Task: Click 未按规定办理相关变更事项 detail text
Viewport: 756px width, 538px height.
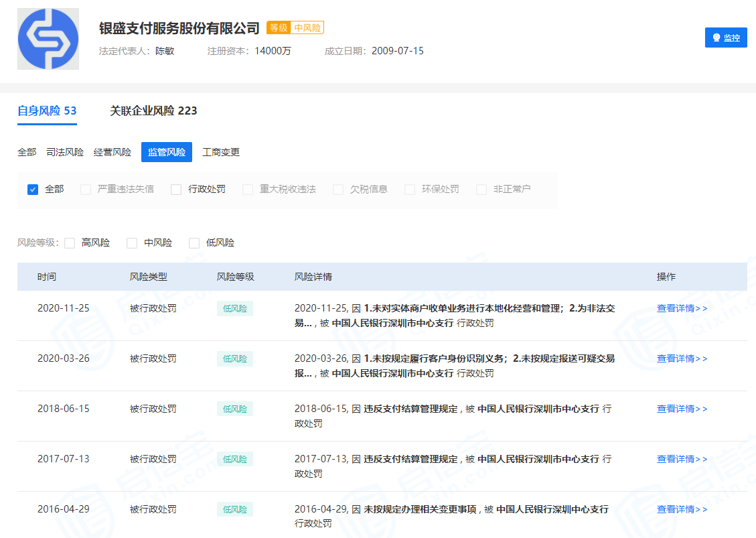Action: tap(420, 509)
